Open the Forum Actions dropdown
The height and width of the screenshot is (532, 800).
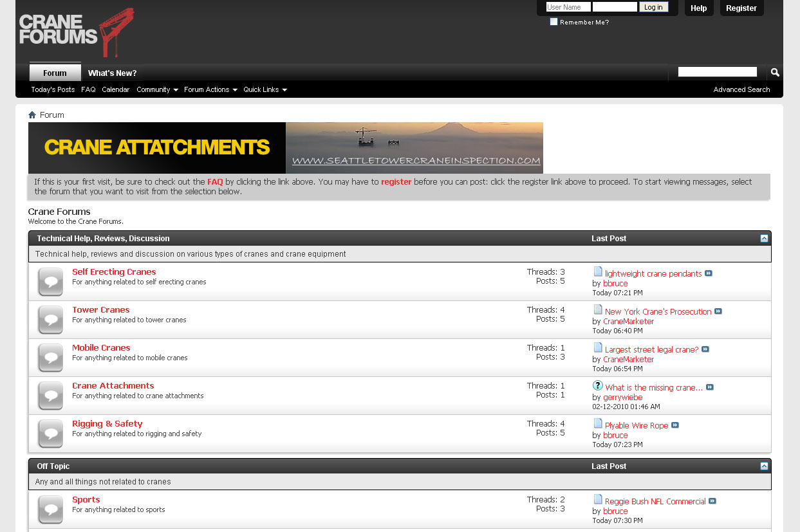tap(210, 89)
